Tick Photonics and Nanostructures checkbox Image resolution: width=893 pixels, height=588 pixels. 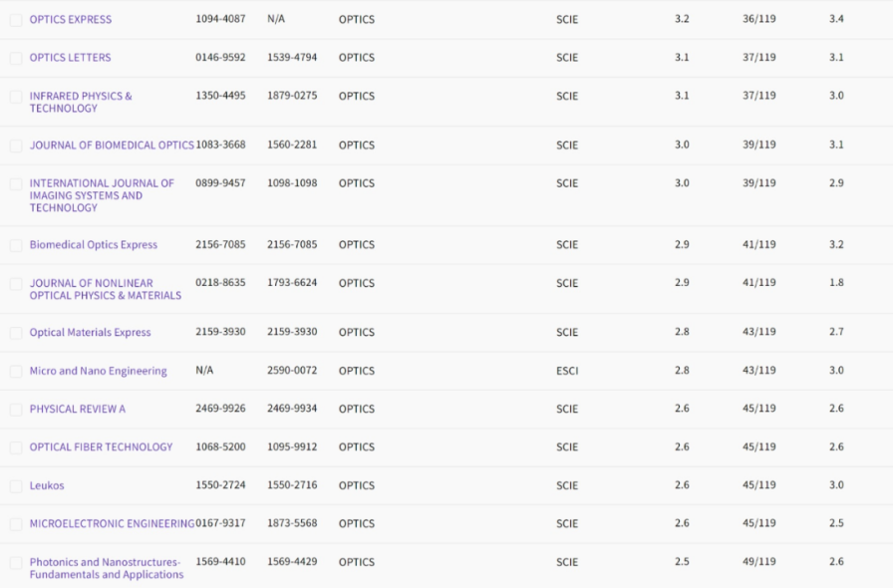(16, 563)
